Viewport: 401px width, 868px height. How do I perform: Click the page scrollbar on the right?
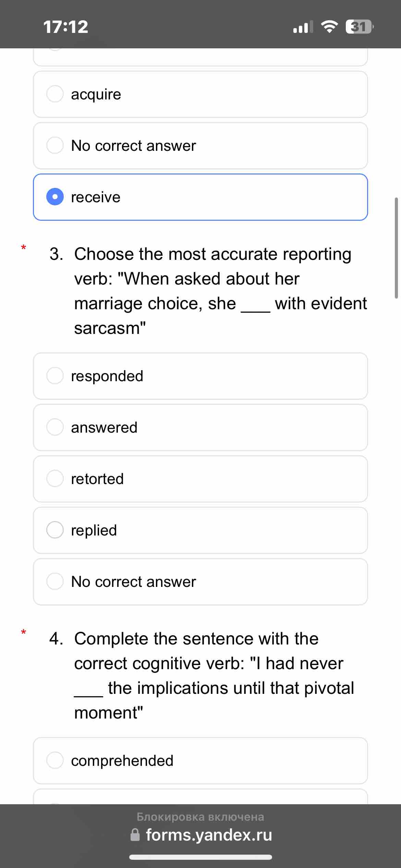coord(397,248)
